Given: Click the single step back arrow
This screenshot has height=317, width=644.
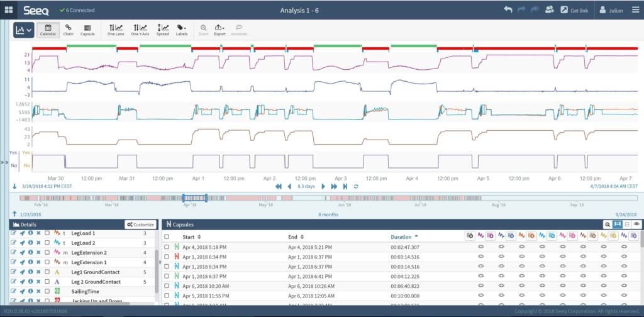Looking at the screenshot, I should [289, 186].
